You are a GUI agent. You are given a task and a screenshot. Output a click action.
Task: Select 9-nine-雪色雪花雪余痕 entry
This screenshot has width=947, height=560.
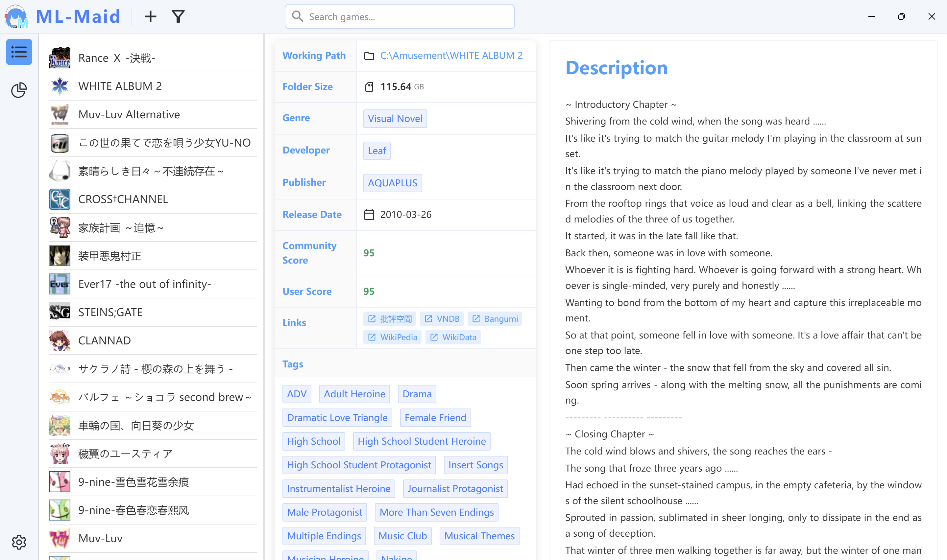click(x=153, y=482)
